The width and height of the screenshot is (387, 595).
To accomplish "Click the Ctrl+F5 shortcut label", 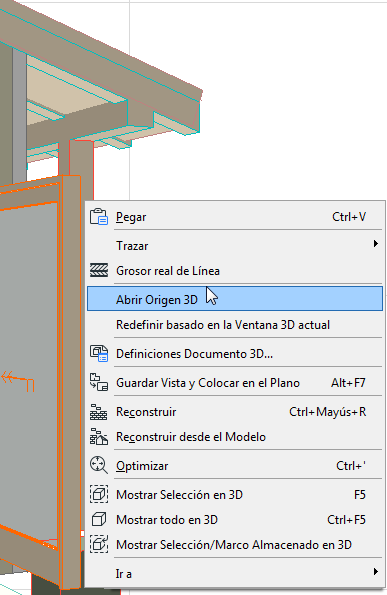I will 346,519.
